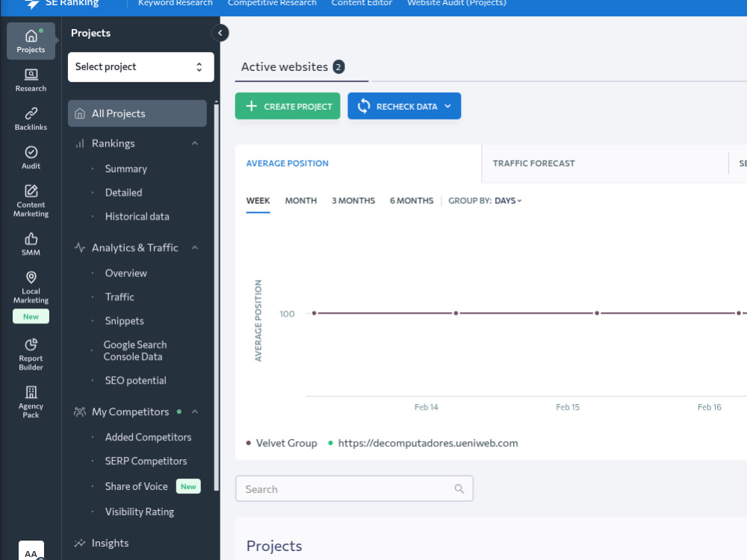747x560 pixels.
Task: Open Rankings Summary
Action: click(126, 169)
